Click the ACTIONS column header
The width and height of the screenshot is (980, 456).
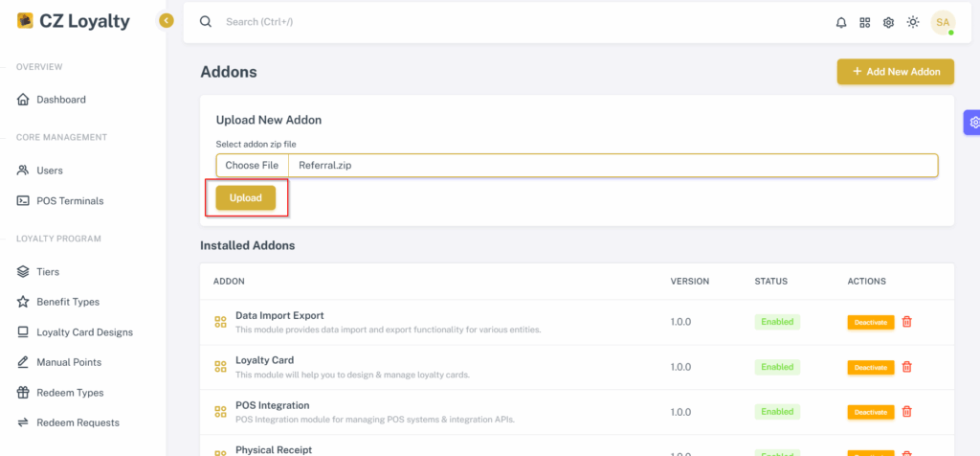[866, 282]
